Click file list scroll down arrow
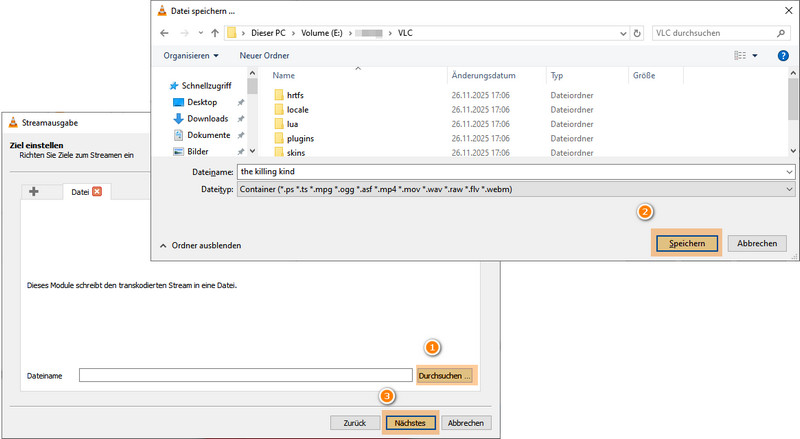The width and height of the screenshot is (800, 439). pos(793,151)
